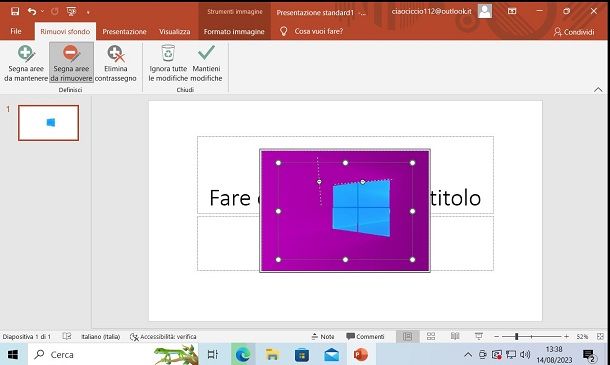Switch to Normal view icon

(407, 336)
